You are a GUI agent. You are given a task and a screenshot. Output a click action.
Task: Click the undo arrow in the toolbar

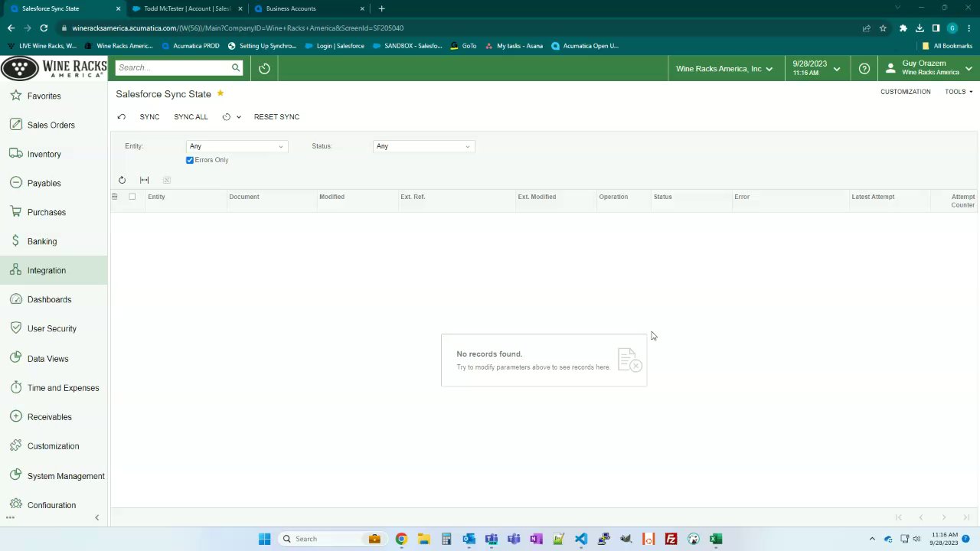[121, 117]
